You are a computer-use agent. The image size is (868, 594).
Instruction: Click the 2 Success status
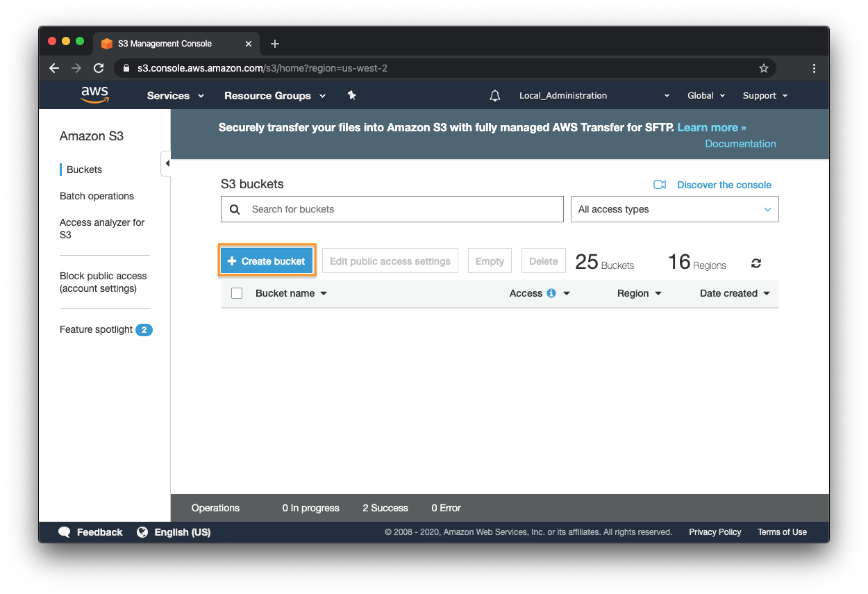[385, 508]
